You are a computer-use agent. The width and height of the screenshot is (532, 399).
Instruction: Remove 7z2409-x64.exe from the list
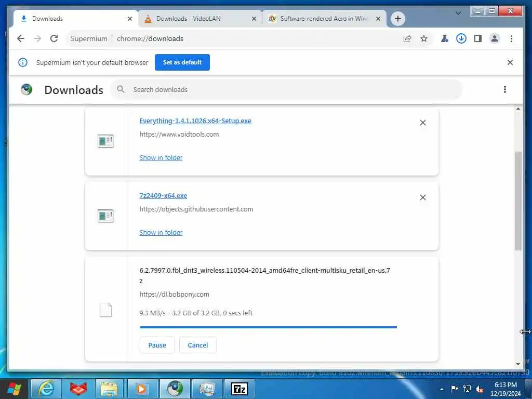[423, 197]
